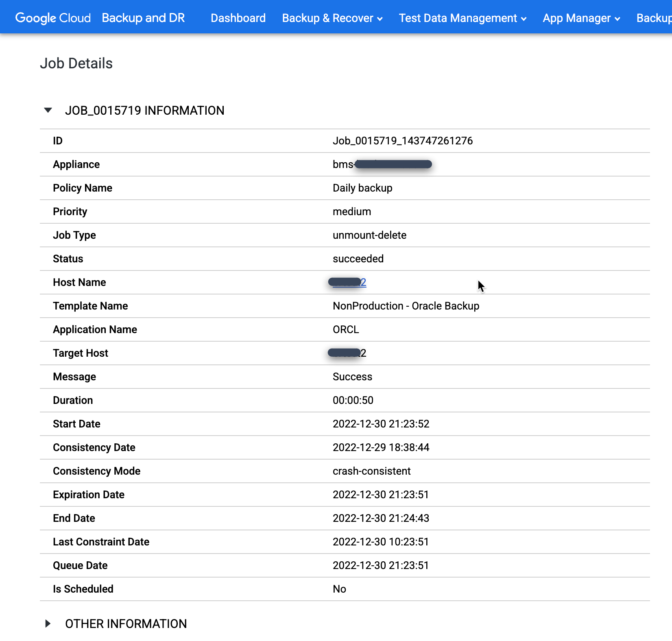Click the Daily backup policy name value
The image size is (672, 641).
point(362,188)
